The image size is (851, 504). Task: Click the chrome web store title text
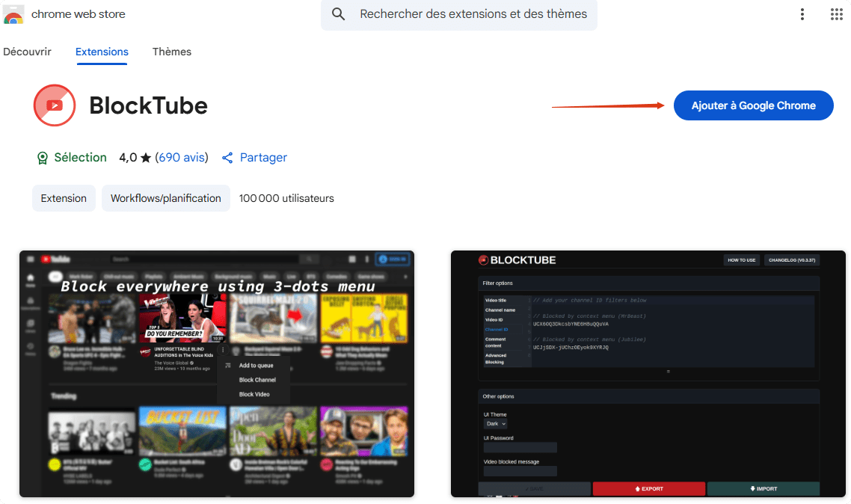(79, 14)
